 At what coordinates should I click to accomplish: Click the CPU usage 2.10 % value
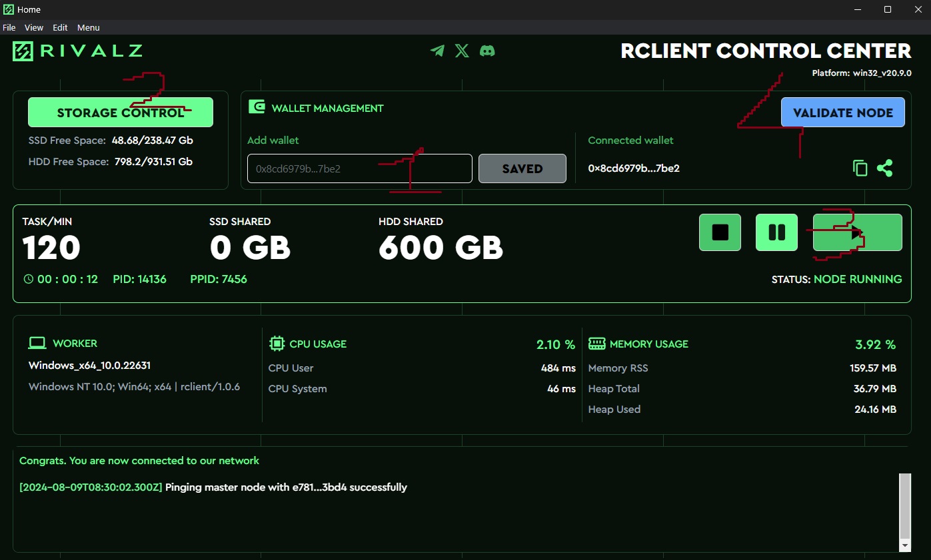[556, 344]
